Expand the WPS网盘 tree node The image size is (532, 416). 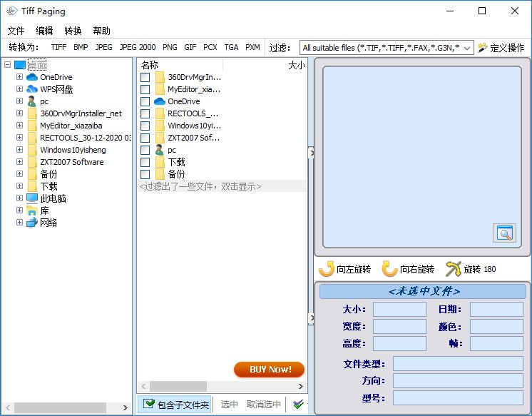point(19,89)
